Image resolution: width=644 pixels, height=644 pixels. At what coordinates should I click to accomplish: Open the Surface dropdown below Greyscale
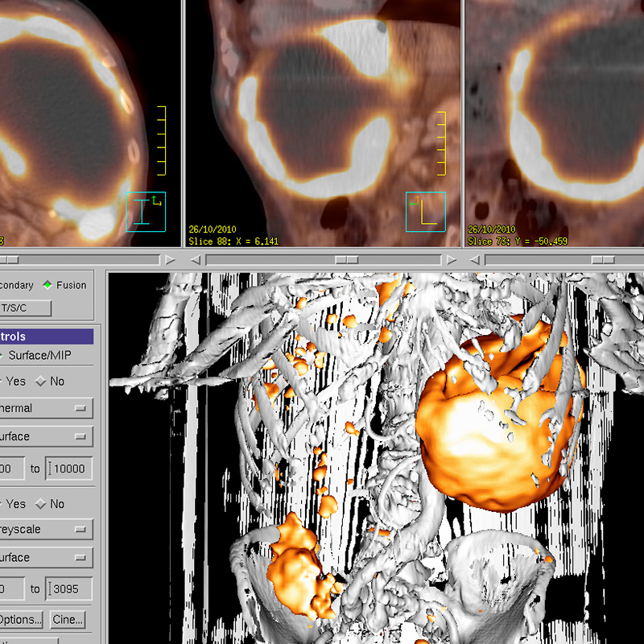click(46, 557)
